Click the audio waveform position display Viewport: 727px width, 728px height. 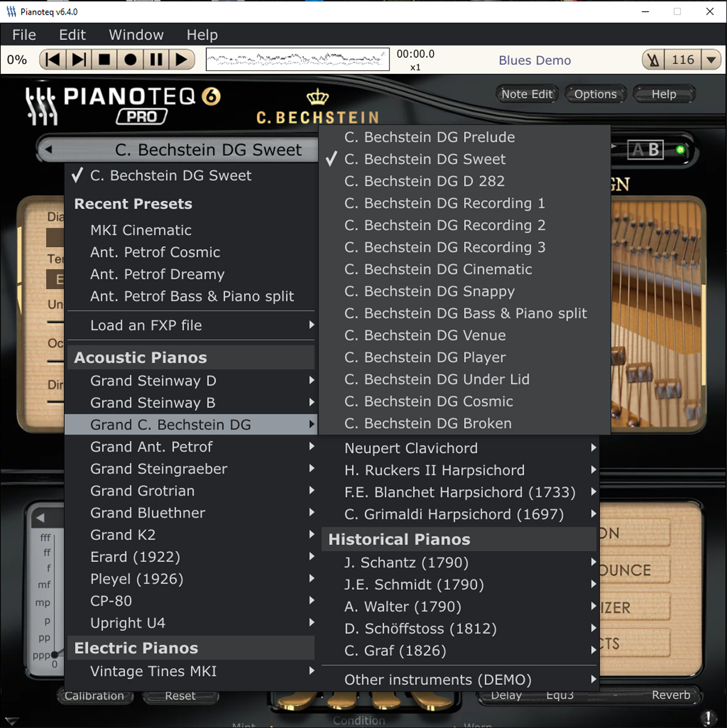click(297, 59)
